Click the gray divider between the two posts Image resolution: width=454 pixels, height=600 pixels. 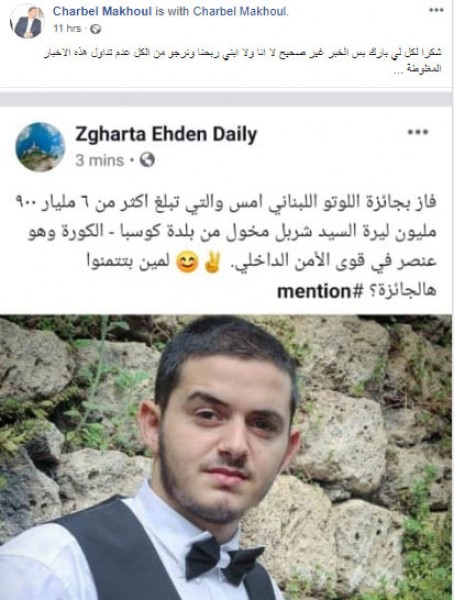pyautogui.click(x=226, y=99)
